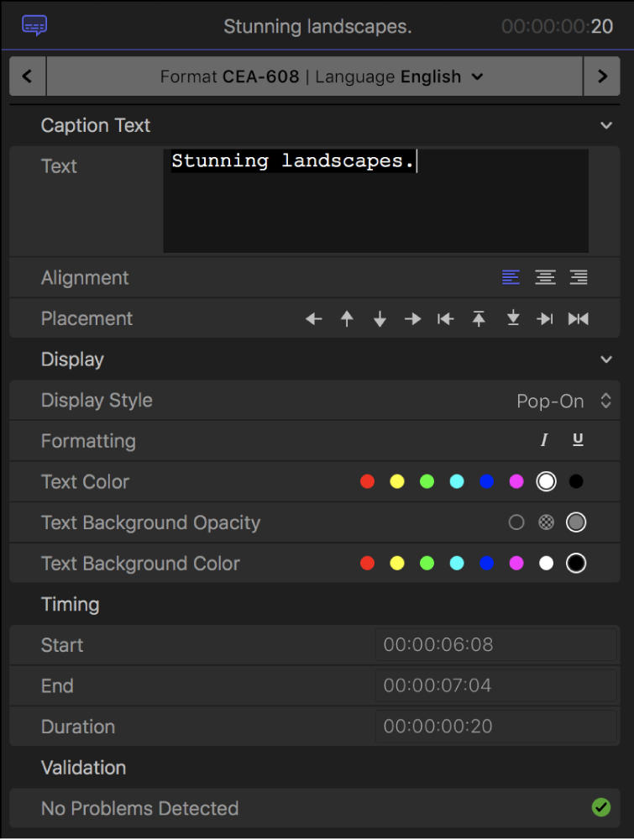Apply italic formatting to caption text

[x=544, y=439]
